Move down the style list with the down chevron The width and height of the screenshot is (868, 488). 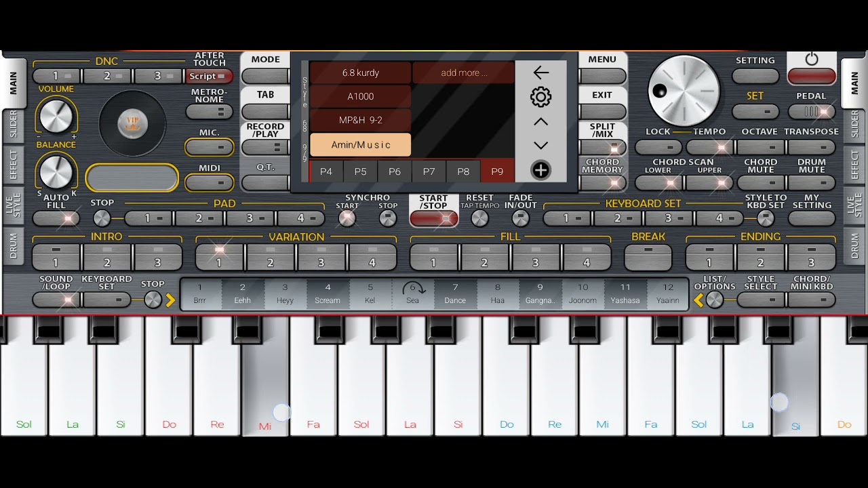click(540, 145)
